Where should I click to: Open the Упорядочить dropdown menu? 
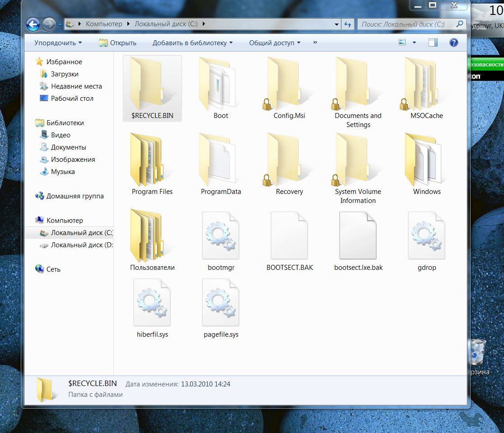(58, 43)
